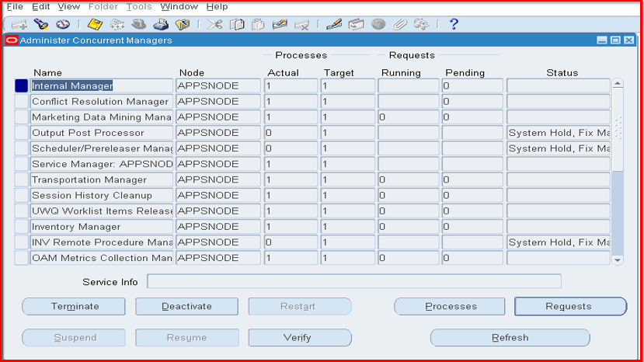Select the Conflict Resolution Manager row indicator

click(21, 102)
